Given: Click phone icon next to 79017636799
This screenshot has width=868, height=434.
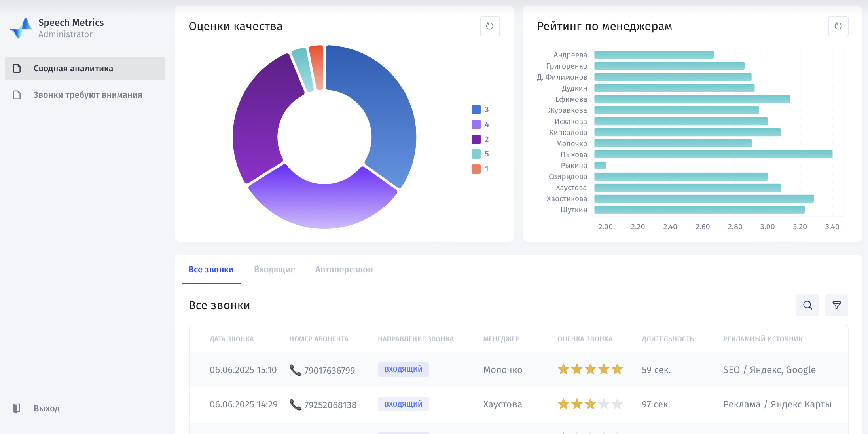Looking at the screenshot, I should (x=295, y=370).
